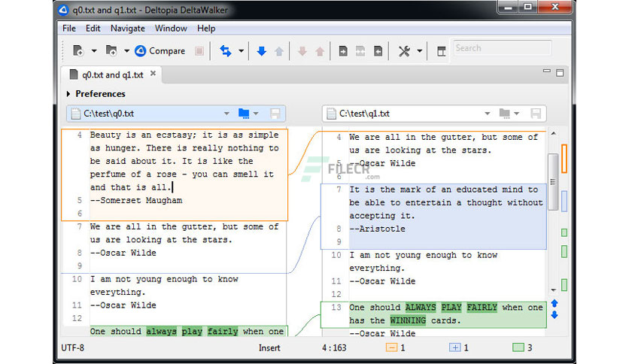Click the right save file icon
Viewport: 629px width, 364px height.
[536, 114]
